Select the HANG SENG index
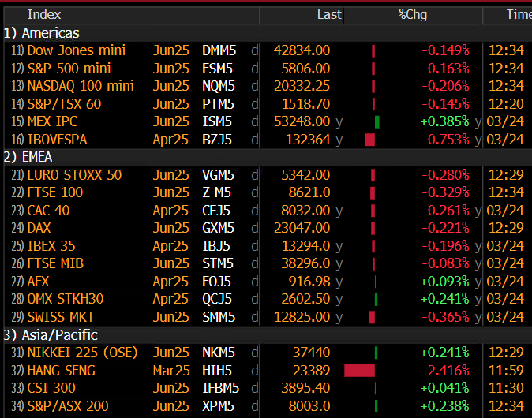532x418 pixels. (61, 371)
